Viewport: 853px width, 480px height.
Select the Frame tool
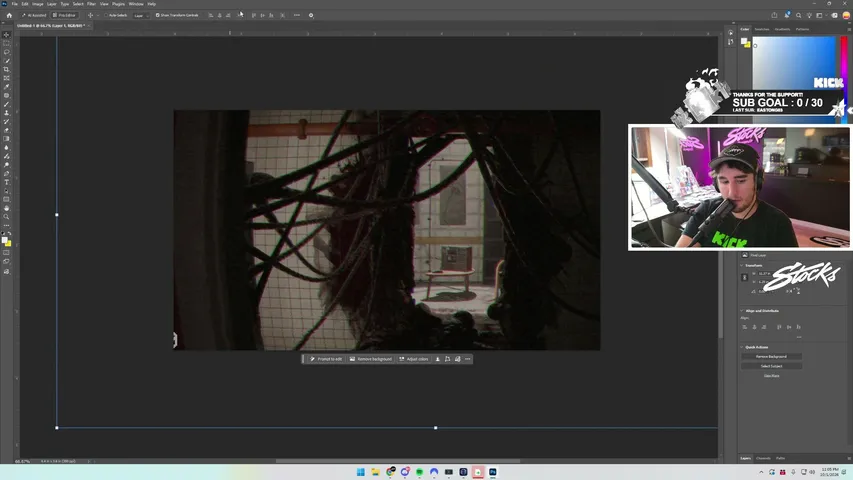tap(7, 78)
